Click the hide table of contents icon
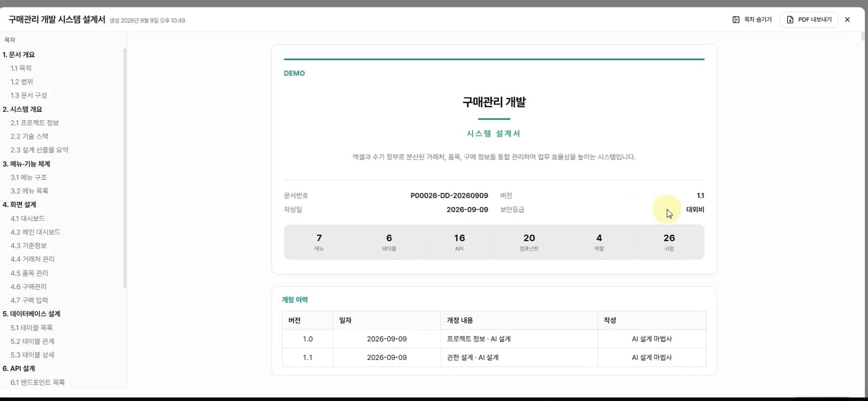Screen dimensions: 868x401 tap(736, 20)
